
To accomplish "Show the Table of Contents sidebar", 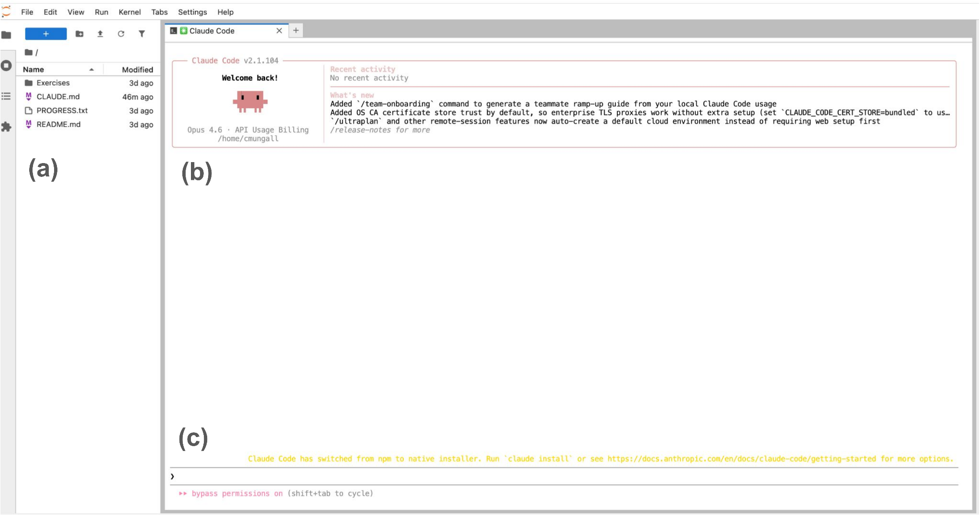I will 6,96.
